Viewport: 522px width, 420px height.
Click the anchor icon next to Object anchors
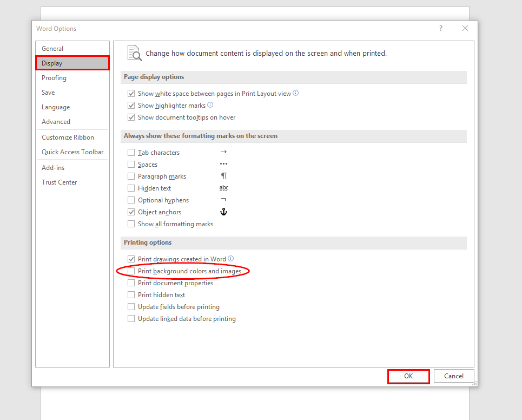223,212
